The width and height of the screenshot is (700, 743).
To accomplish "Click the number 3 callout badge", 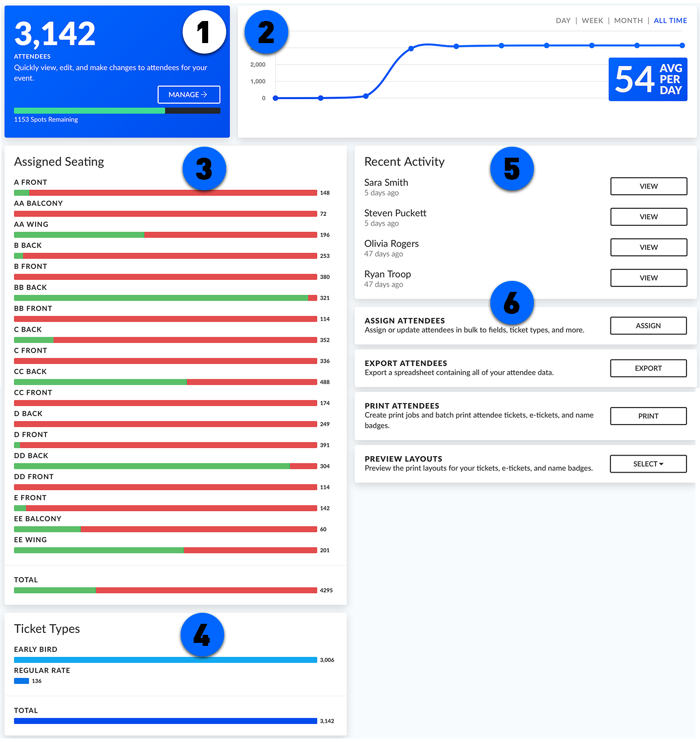I will 204,169.
